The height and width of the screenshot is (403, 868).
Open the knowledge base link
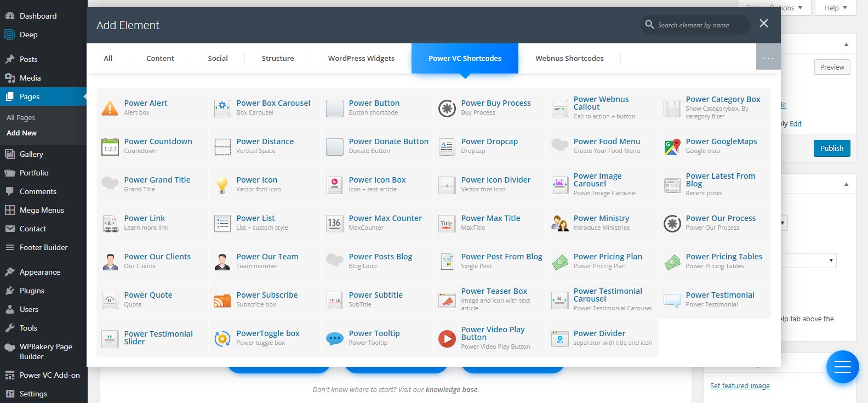click(452, 389)
